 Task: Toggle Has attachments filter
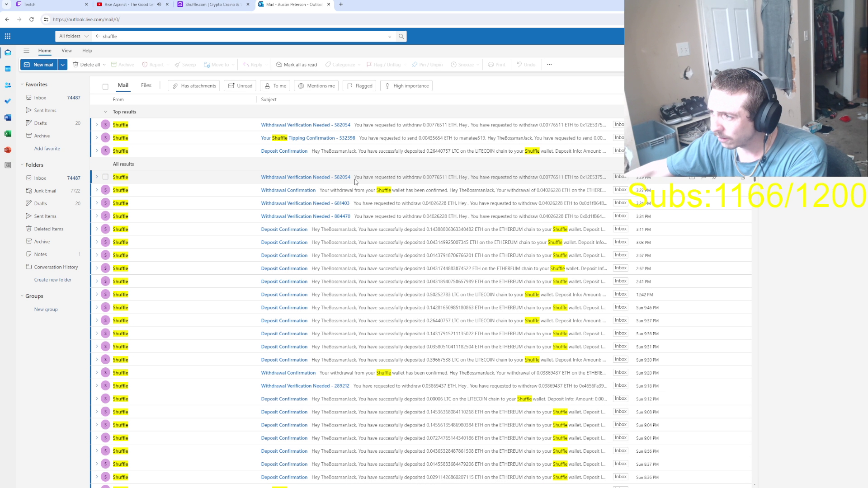click(194, 86)
